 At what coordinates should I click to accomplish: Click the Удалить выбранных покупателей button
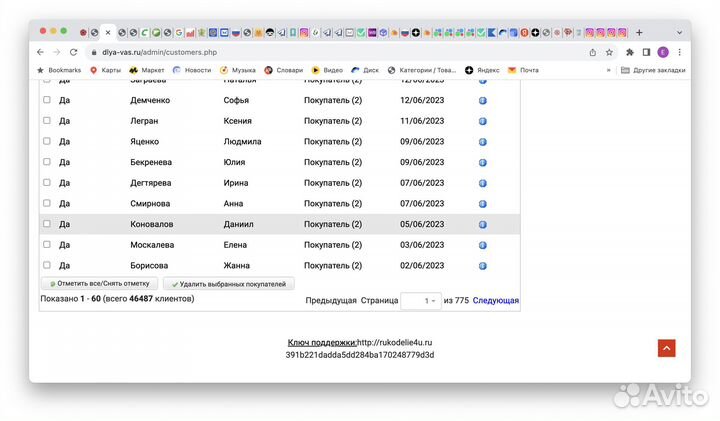point(228,284)
